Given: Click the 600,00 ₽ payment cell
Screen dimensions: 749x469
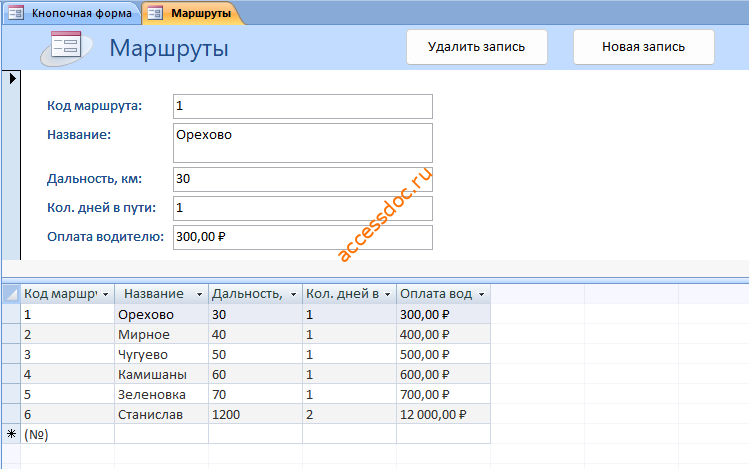Looking at the screenshot, I should tap(443, 374).
